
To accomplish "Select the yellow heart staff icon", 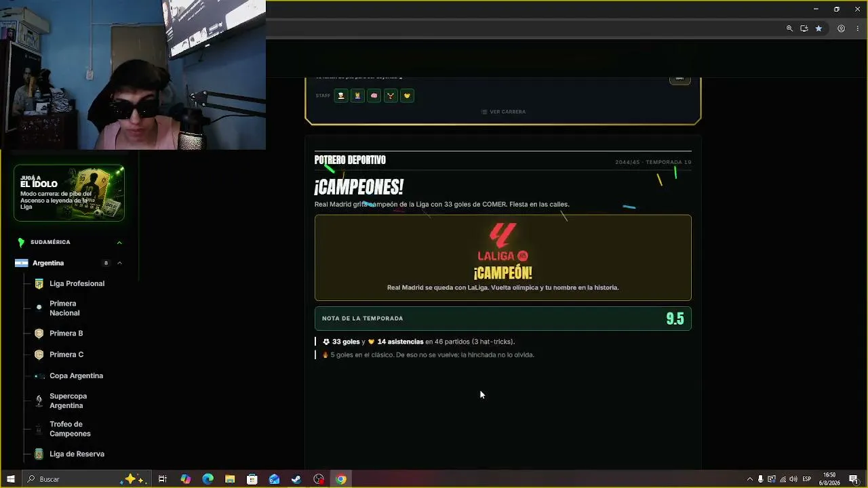I will coord(407,96).
